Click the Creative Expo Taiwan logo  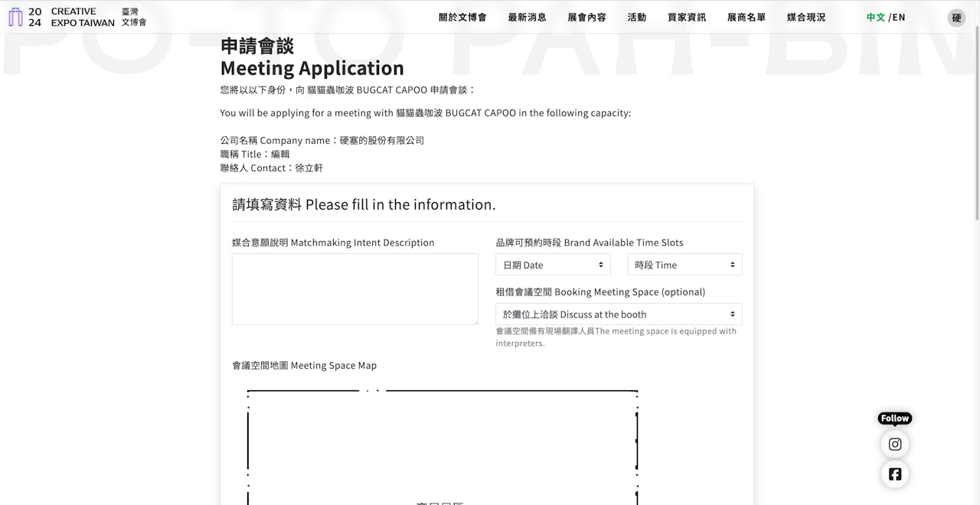click(77, 17)
